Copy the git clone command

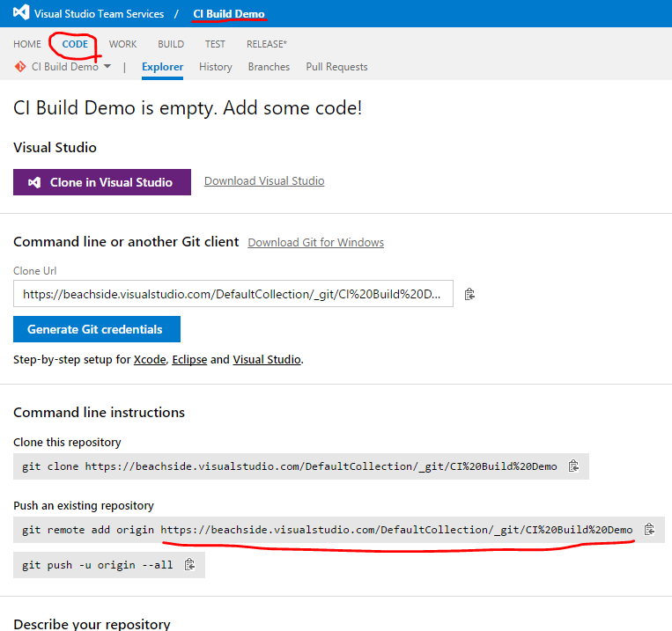coord(573,466)
